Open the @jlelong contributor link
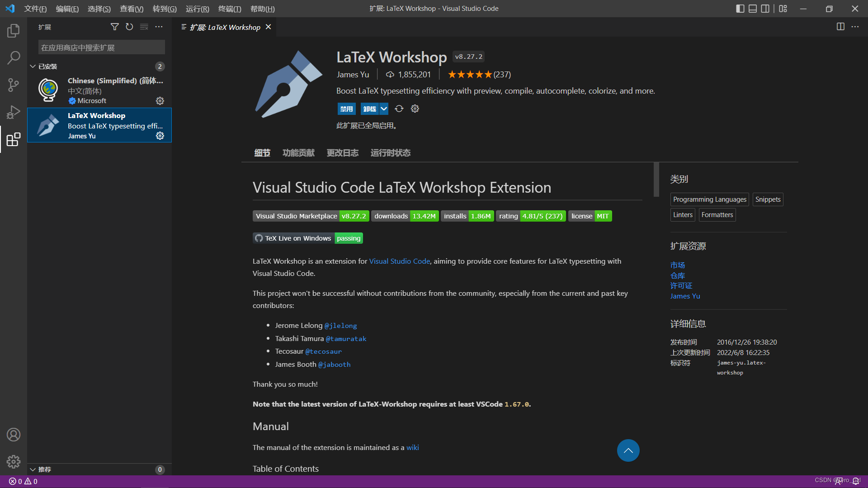 coord(340,326)
